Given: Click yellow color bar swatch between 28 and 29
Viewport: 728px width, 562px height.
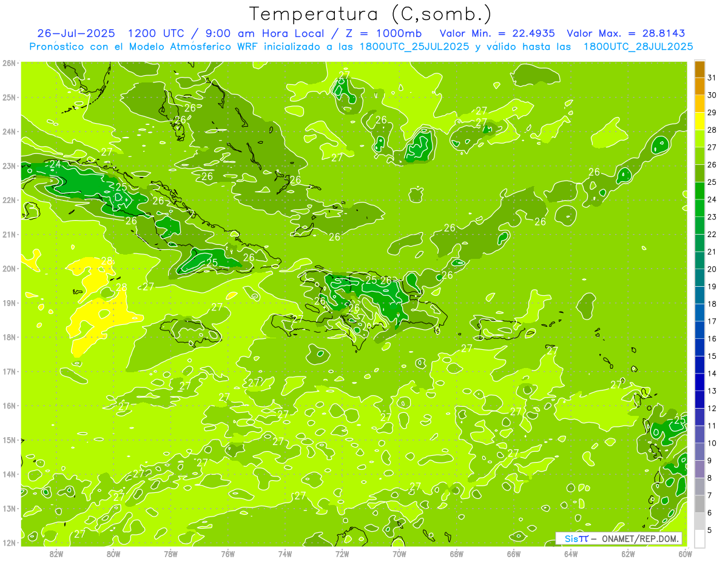Looking at the screenshot, I should pyautogui.click(x=699, y=121).
